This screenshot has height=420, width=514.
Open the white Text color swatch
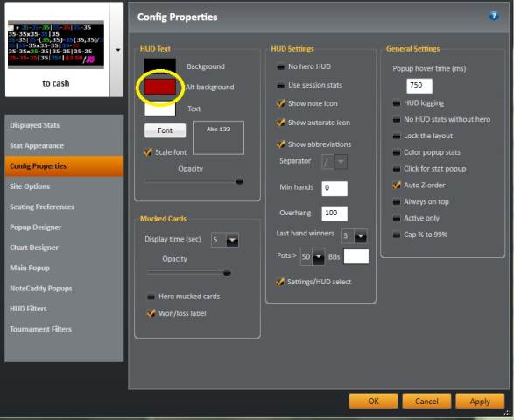click(159, 109)
